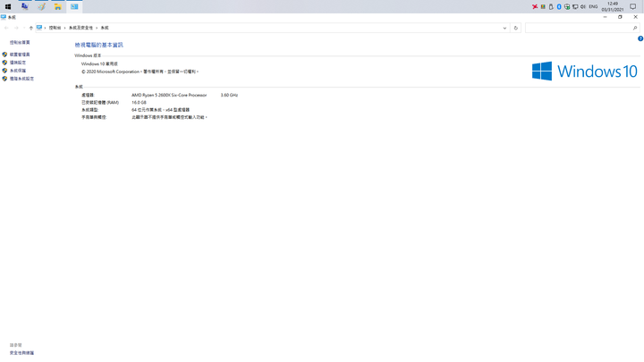The image size is (644, 362).
Task: Click the 2020 Microsoft Corporation copyright line
Action: click(x=140, y=72)
